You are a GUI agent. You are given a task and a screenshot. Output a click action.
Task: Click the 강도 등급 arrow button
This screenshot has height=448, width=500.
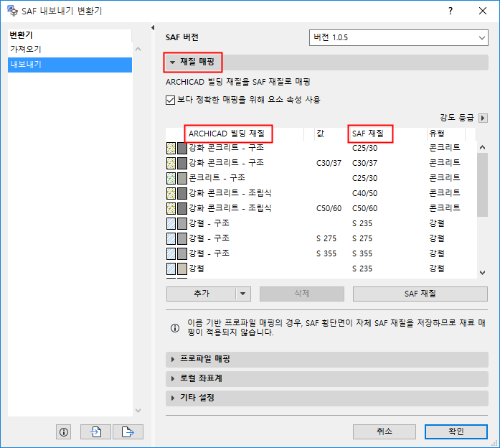tap(483, 118)
